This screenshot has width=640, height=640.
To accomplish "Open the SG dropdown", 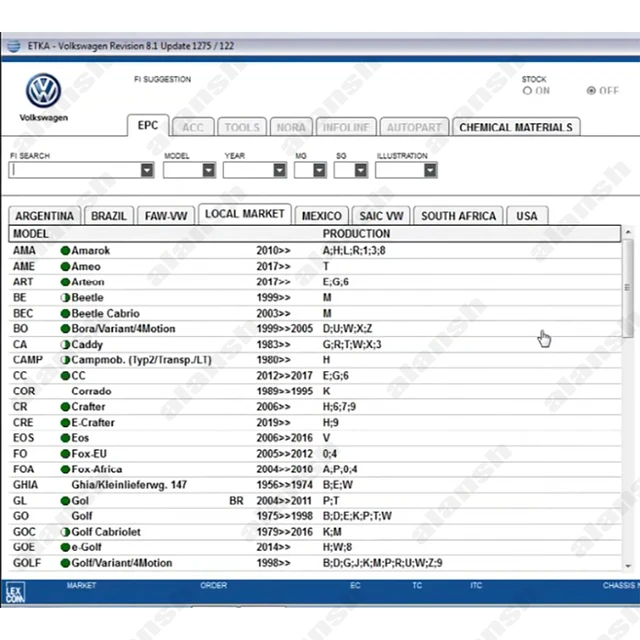I will (x=361, y=170).
